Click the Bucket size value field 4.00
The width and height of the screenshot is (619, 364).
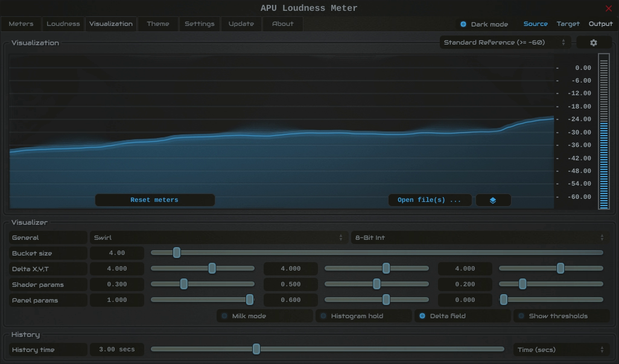[x=117, y=253]
